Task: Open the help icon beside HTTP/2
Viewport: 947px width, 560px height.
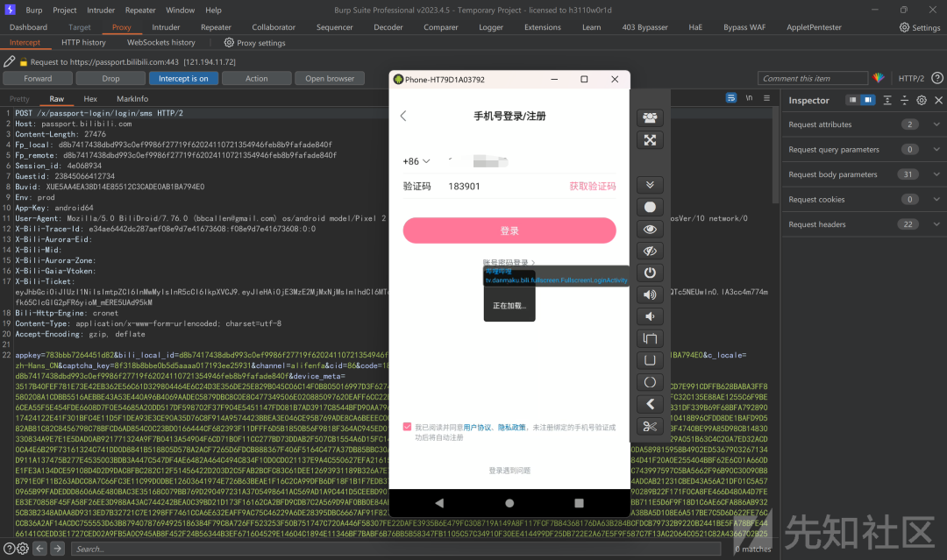Action: [936, 78]
